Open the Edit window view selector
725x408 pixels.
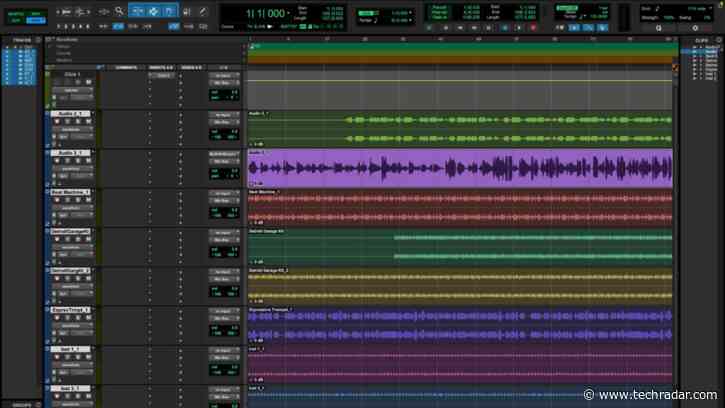coord(47,68)
